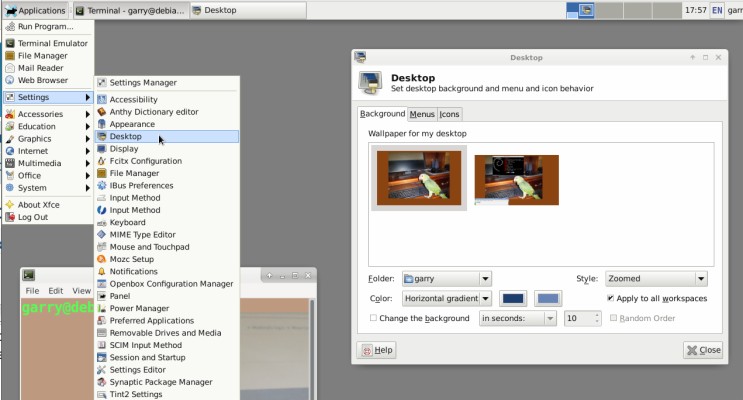Toggle the Random Order checkbox
The width and height of the screenshot is (743, 400).
click(x=614, y=318)
